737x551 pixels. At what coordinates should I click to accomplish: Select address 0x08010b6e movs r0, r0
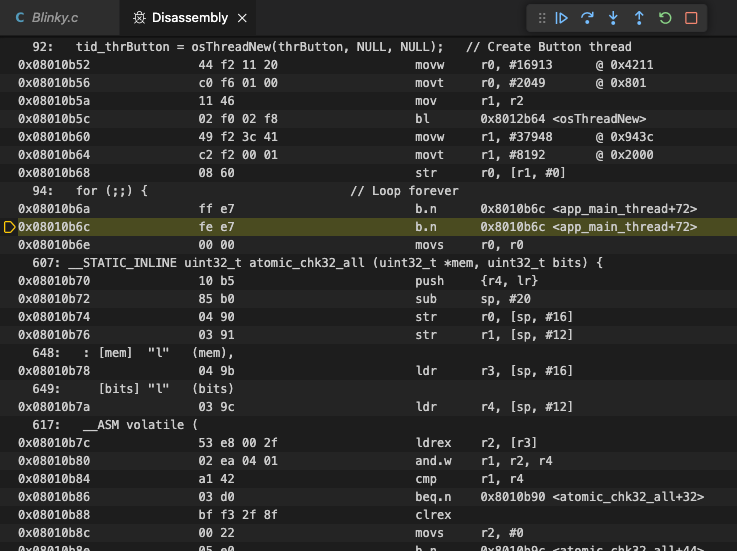(x=368, y=245)
